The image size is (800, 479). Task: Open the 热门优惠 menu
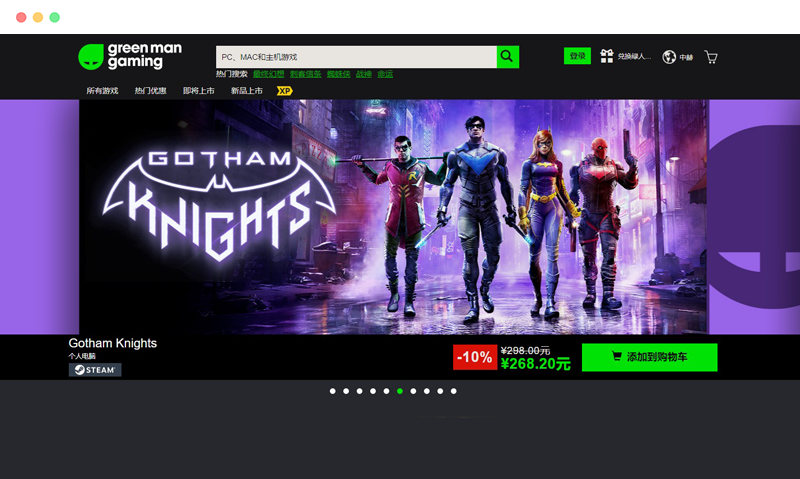[151, 91]
